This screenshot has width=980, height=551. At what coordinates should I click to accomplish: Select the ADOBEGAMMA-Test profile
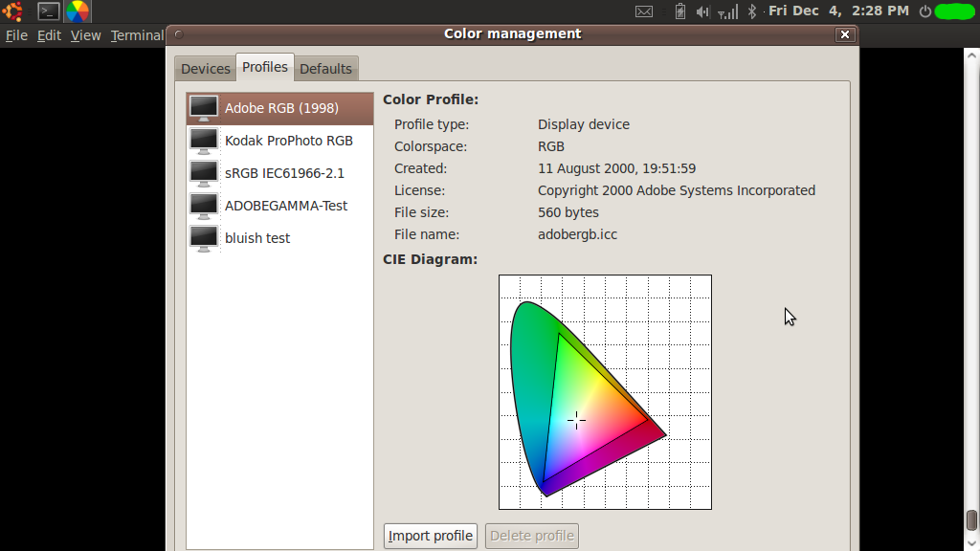coord(280,206)
